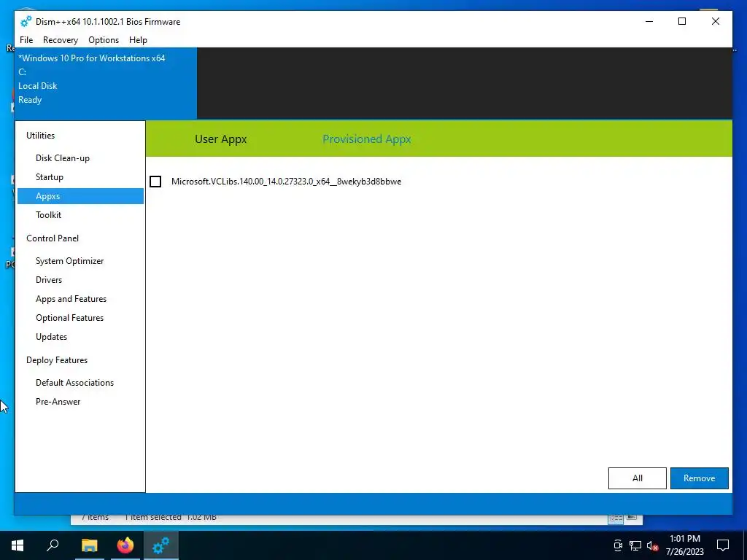Open File Explorer from the taskbar
Image resolution: width=747 pixels, height=560 pixels.
click(x=89, y=545)
